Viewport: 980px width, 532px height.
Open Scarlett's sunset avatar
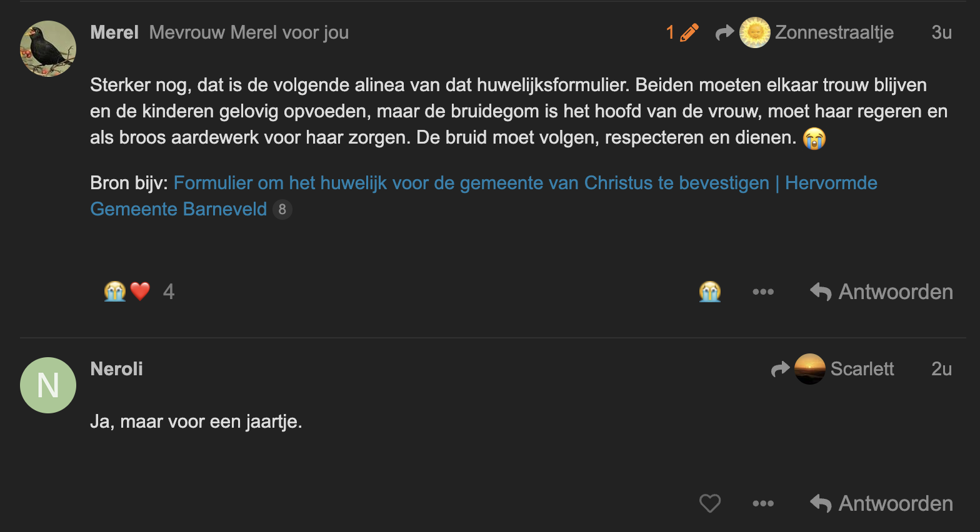coord(809,369)
